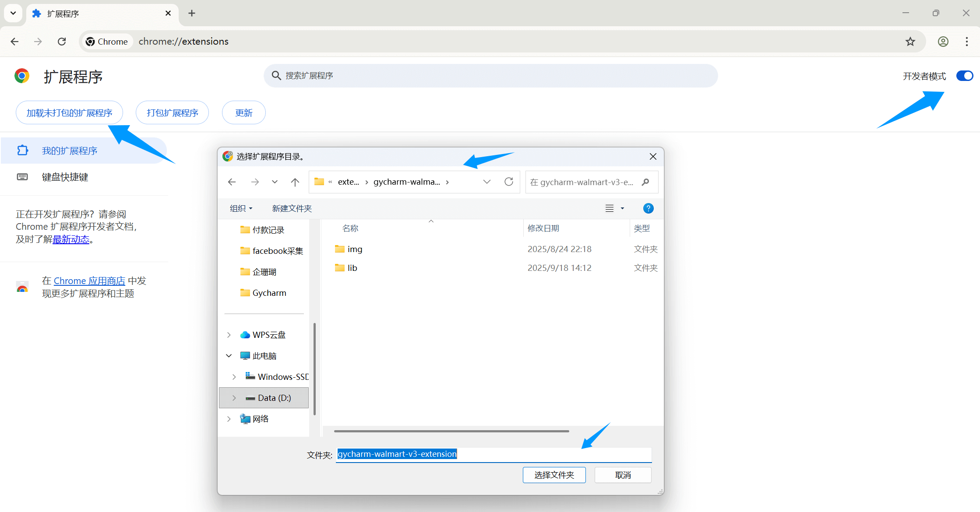The width and height of the screenshot is (980, 512).
Task: Toggle the developer mode switch
Action: [964, 76]
